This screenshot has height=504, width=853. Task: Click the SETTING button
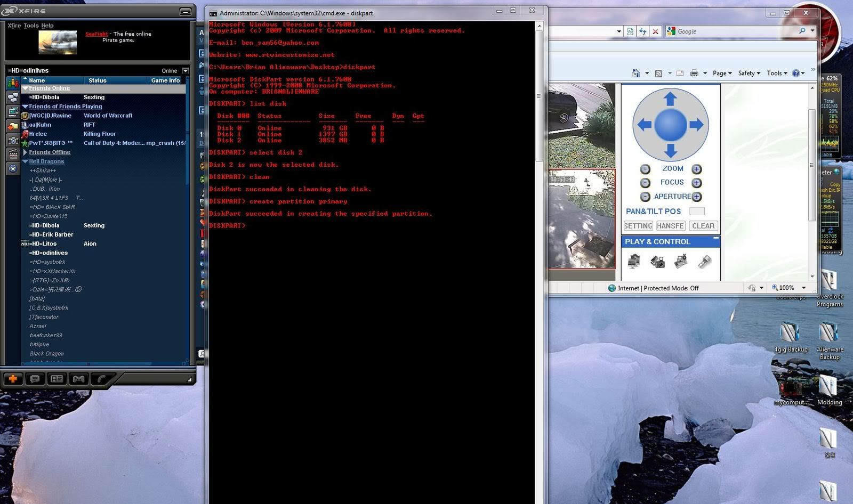pos(638,226)
